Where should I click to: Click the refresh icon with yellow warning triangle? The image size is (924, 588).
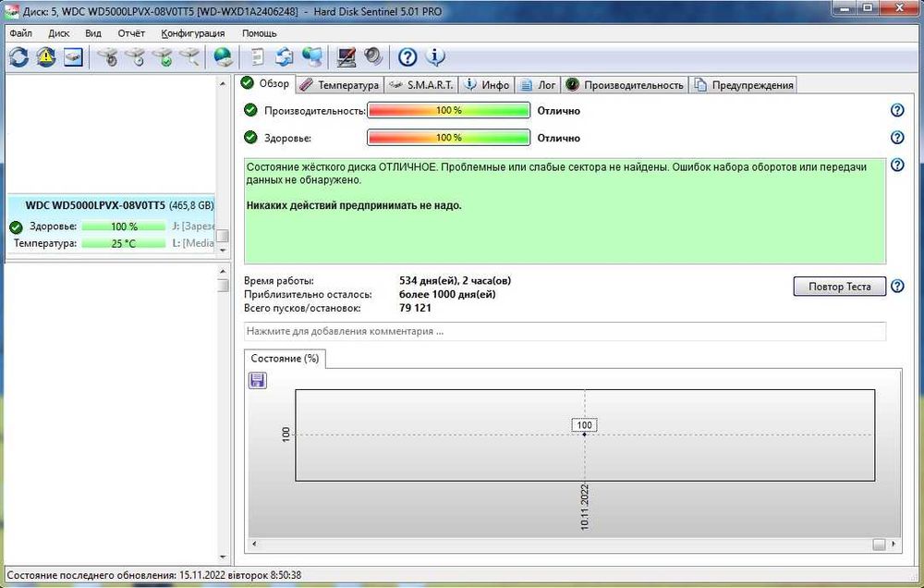tap(46, 57)
